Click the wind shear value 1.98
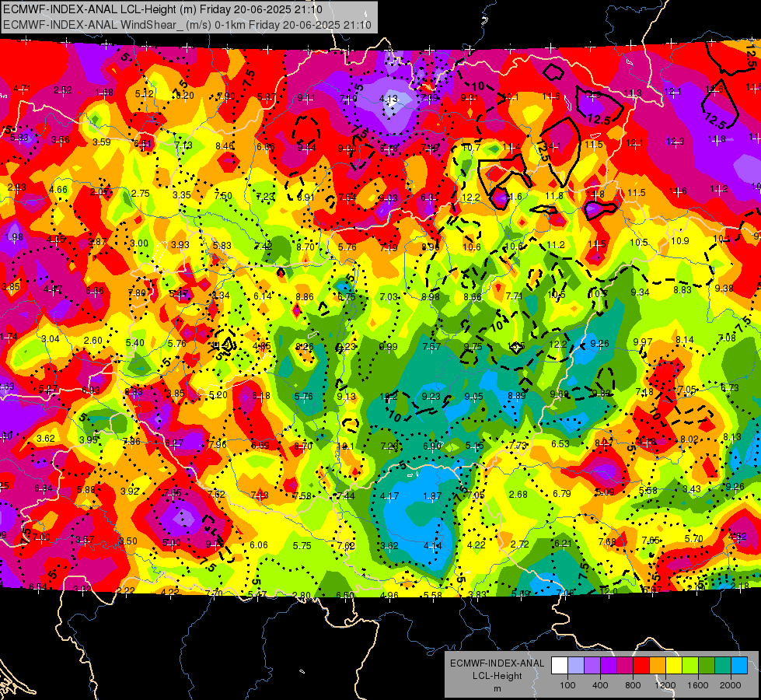The image size is (761, 700). [x=14, y=237]
